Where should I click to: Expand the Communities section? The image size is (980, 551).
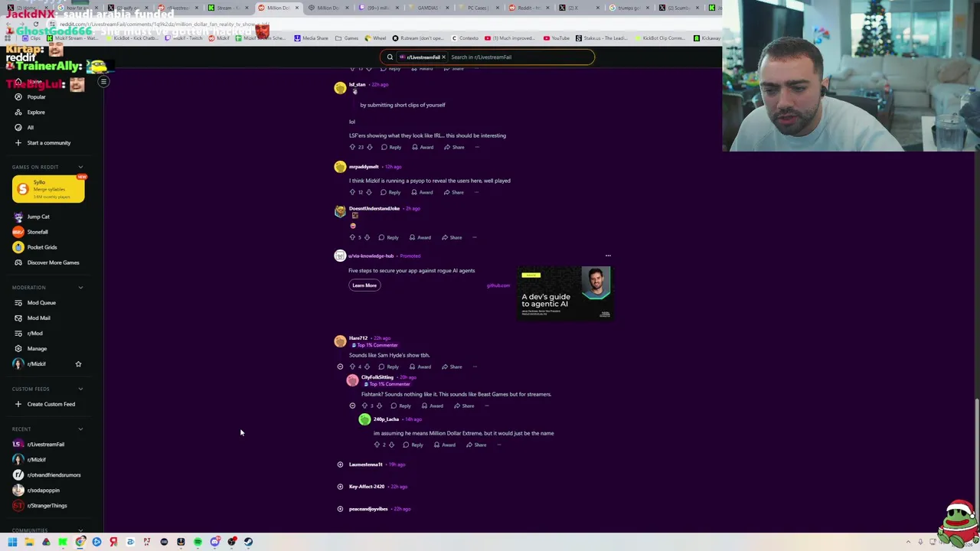click(80, 530)
